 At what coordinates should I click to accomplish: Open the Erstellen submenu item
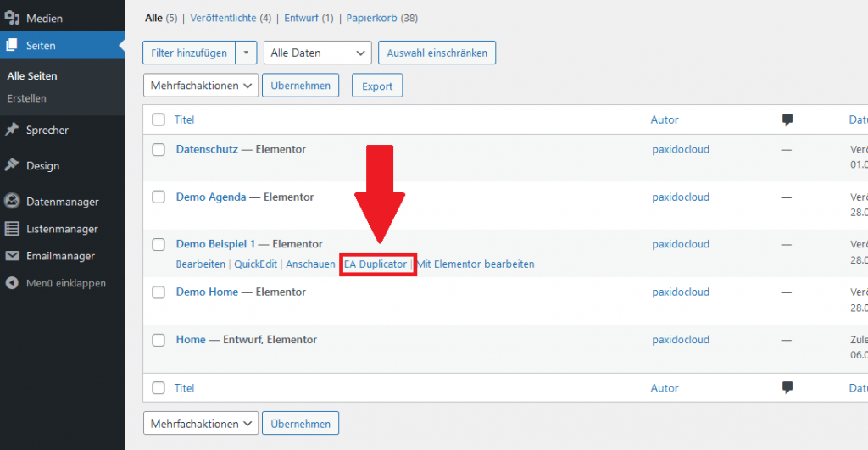click(x=26, y=98)
